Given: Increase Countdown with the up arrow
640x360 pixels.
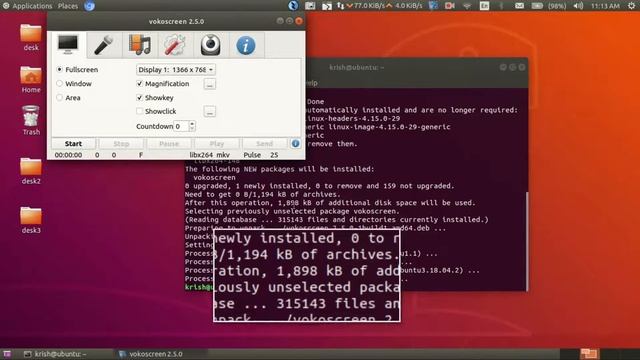Looking at the screenshot, I should point(192,124).
